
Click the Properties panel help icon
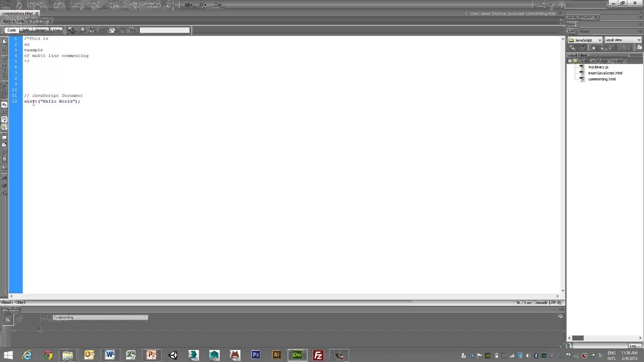coord(560,316)
